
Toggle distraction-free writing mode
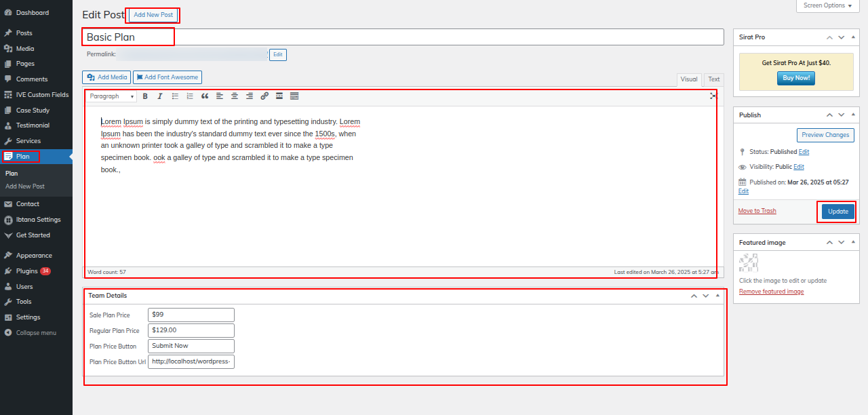713,96
